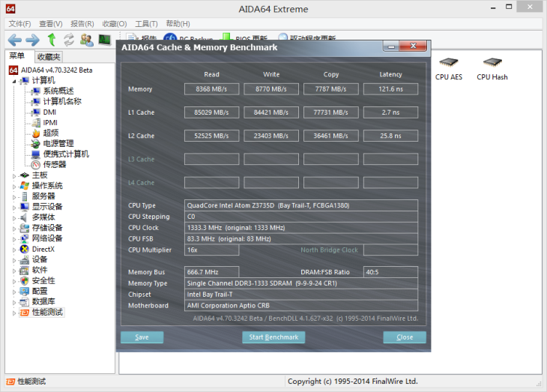Click the Memory Bus 666.7 MHz field
Screen dimensions: 547x392
tap(211, 272)
